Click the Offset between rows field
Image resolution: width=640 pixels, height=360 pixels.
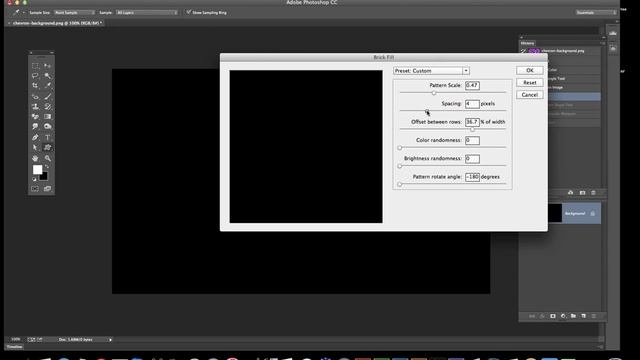472,122
